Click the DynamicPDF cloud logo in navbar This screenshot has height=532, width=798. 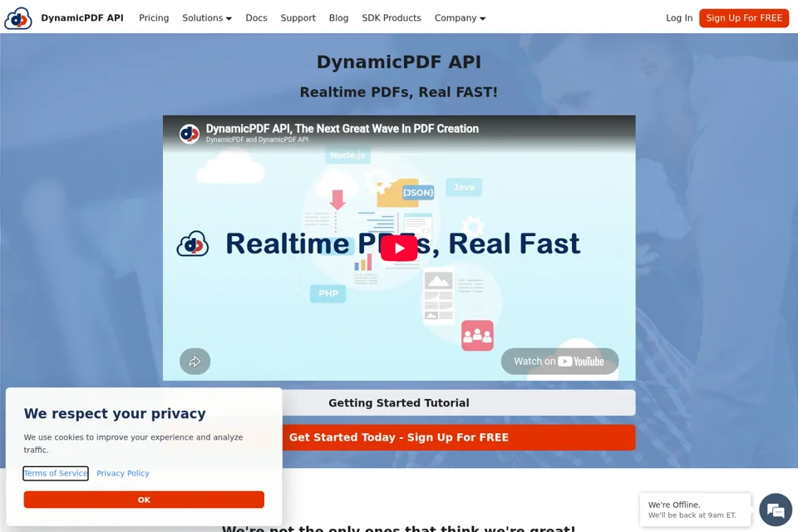(18, 18)
